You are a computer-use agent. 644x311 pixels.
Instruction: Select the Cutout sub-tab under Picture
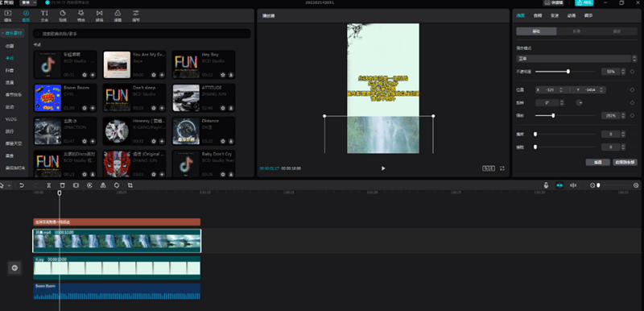[x=576, y=31]
